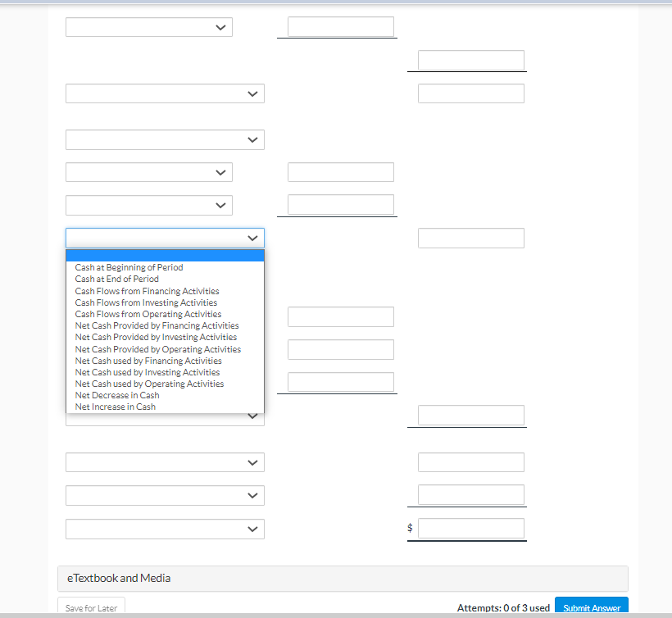Image resolution: width=672 pixels, height=618 pixels.
Task: Select "Net Decrease in Cash" option
Action: pyautogui.click(x=116, y=395)
